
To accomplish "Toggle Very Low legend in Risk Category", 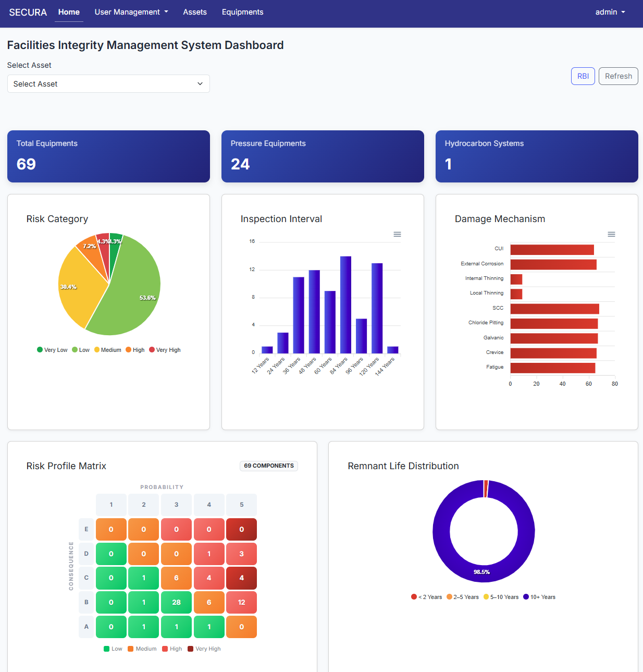I will tap(52, 350).
